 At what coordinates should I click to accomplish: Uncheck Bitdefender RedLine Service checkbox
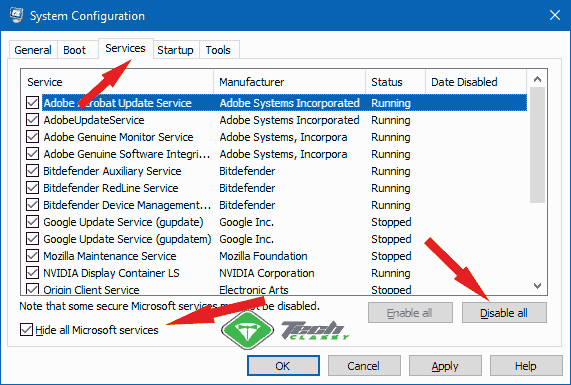[x=32, y=188]
